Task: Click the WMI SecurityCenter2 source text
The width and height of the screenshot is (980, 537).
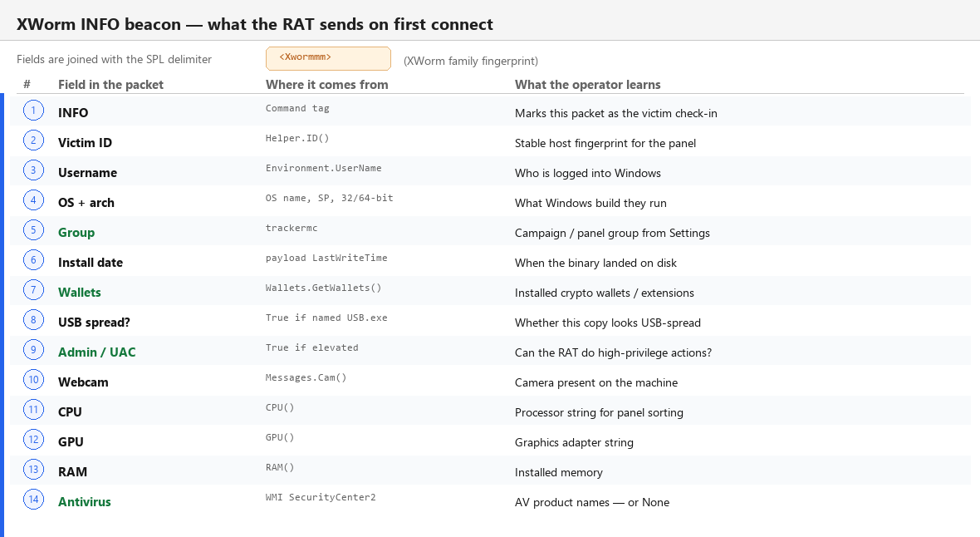Action: pos(321,498)
